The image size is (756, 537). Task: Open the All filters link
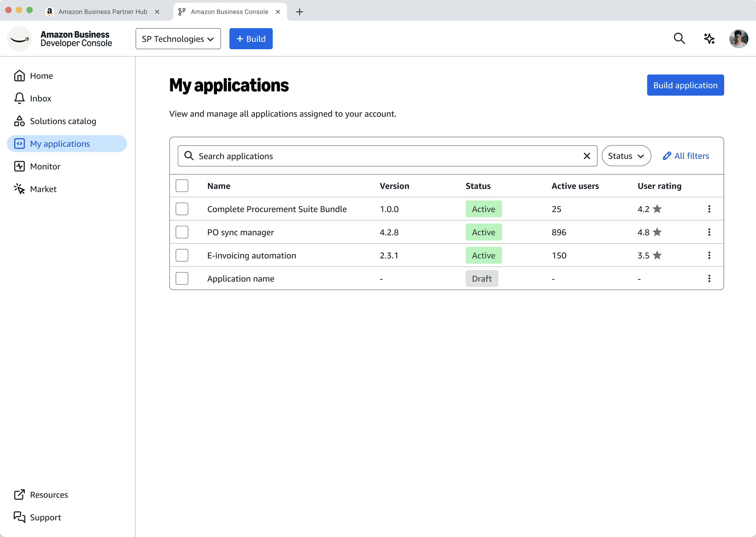686,156
